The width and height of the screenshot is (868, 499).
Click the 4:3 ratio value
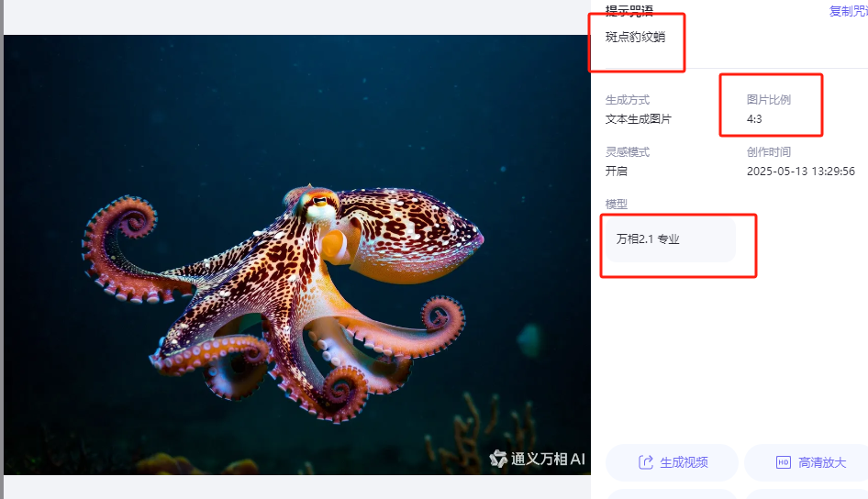click(754, 119)
